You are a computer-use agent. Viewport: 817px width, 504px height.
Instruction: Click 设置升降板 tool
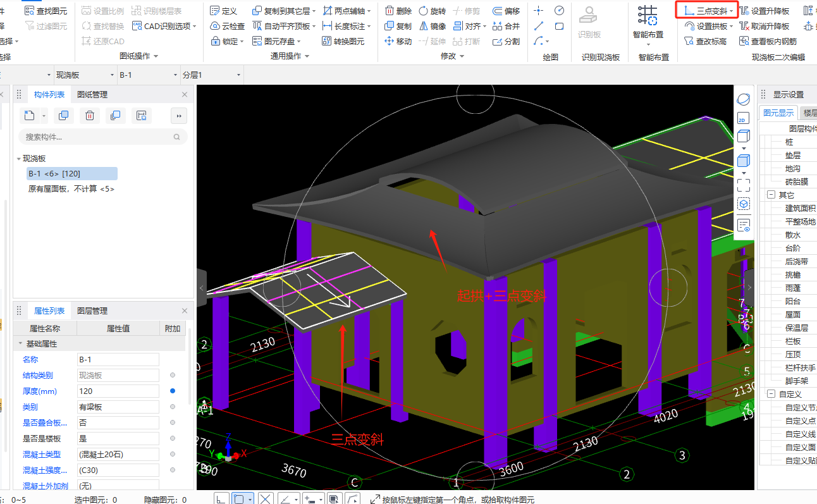pos(764,11)
